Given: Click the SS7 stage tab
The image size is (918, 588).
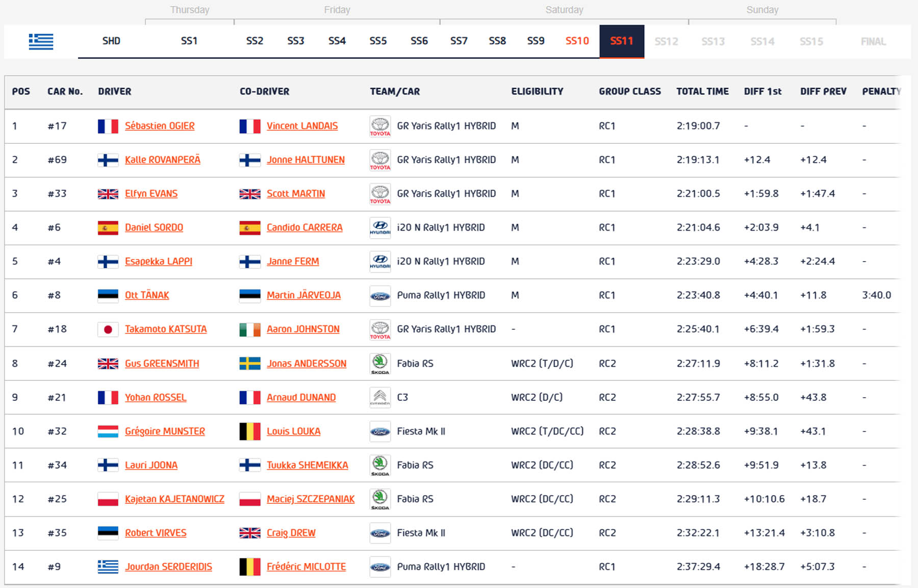Looking at the screenshot, I should [x=458, y=41].
